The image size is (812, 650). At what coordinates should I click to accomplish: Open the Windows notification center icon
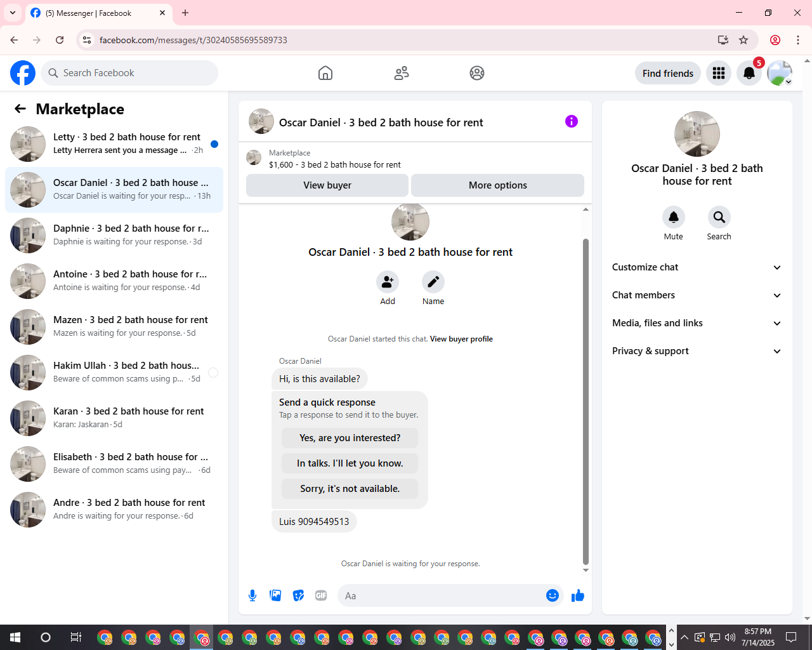pyautogui.click(x=791, y=637)
